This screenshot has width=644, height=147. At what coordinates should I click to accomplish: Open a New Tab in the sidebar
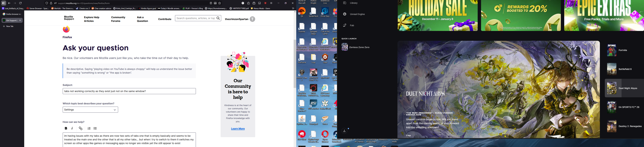(8, 26)
